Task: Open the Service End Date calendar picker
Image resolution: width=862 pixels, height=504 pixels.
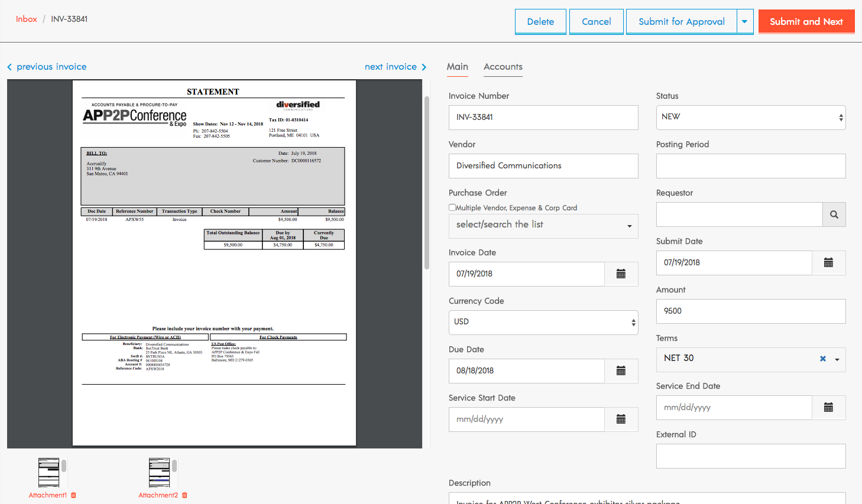Action: [x=828, y=408]
